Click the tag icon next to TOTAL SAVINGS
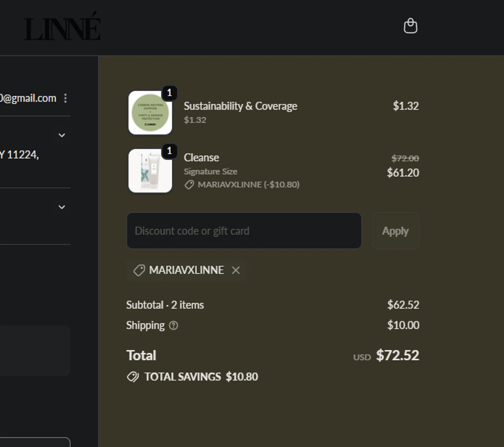The height and width of the screenshot is (447, 504). [x=133, y=377]
